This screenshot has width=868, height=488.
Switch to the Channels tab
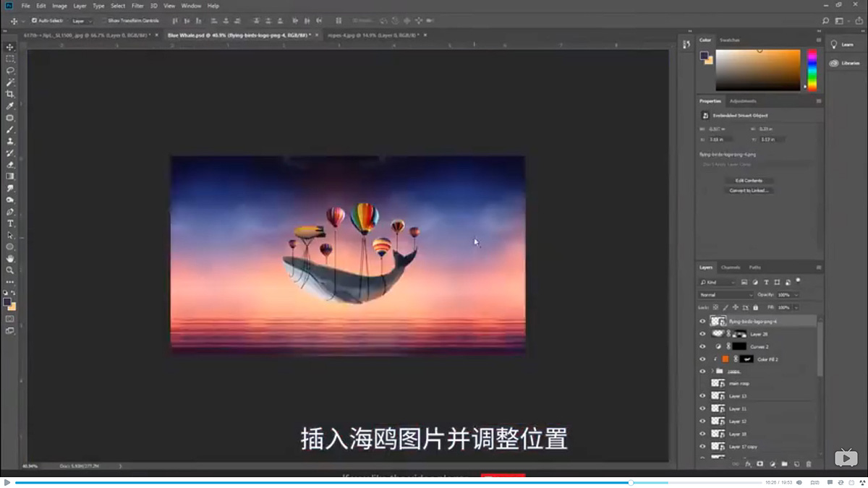point(730,267)
